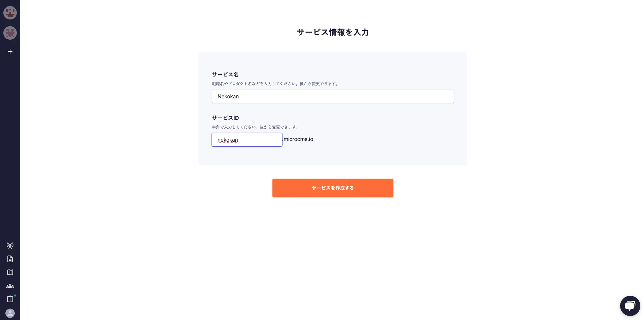This screenshot has width=644, height=320.
Task: Focus the サービス名 field containing Nekokan
Action: (x=333, y=96)
